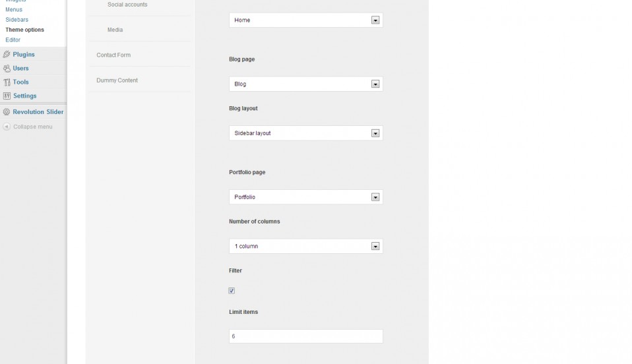Uncheck the Filter checkbox
The width and height of the screenshot is (632, 364).
(x=232, y=291)
